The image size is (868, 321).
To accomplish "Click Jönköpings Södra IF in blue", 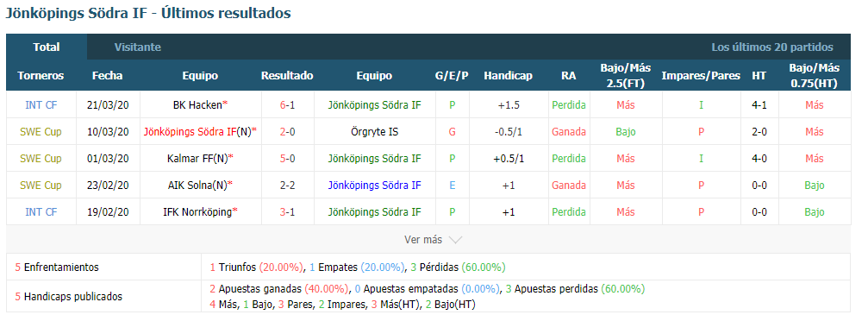I will [374, 186].
